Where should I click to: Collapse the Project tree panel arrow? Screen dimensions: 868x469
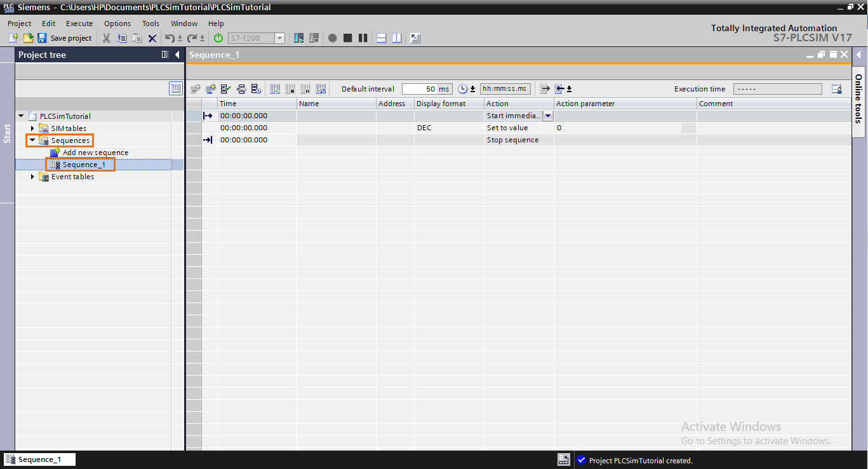click(x=177, y=55)
